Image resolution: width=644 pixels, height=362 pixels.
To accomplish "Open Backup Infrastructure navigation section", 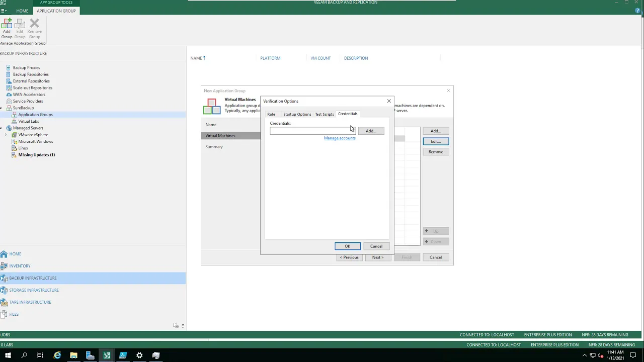I will [x=93, y=278].
